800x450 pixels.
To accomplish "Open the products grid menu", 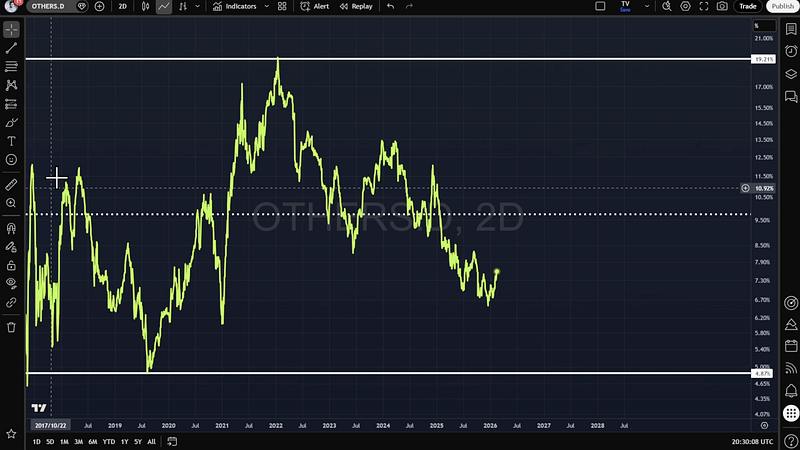I will [x=791, y=413].
